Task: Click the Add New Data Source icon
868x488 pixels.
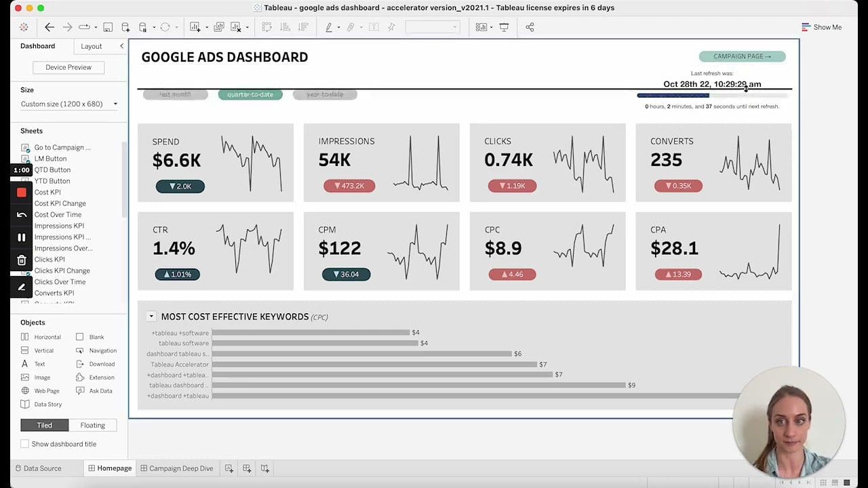Action: (x=125, y=27)
